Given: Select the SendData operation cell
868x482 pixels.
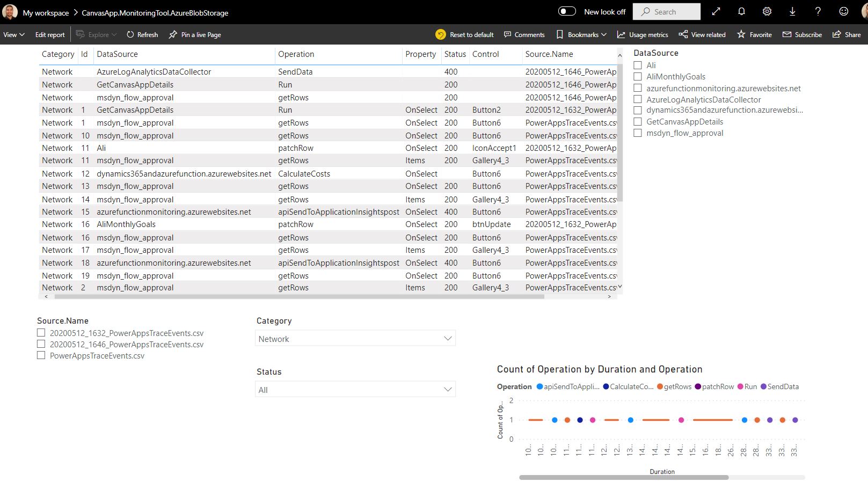Looking at the screenshot, I should click(295, 71).
